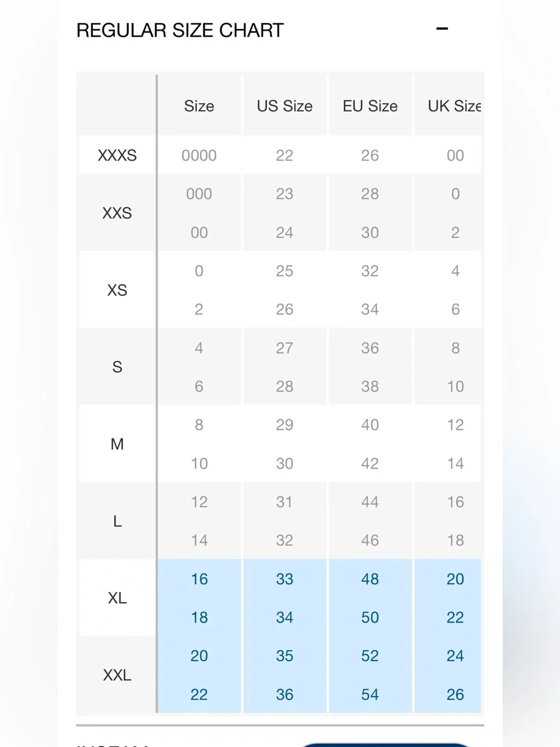
Task: Select the XXS size row label
Action: (x=117, y=213)
